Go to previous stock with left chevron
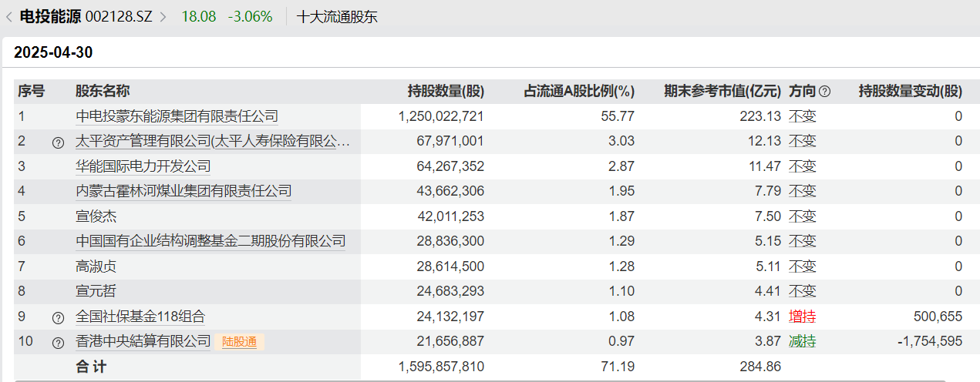This screenshot has width=980, height=382. click(x=8, y=16)
